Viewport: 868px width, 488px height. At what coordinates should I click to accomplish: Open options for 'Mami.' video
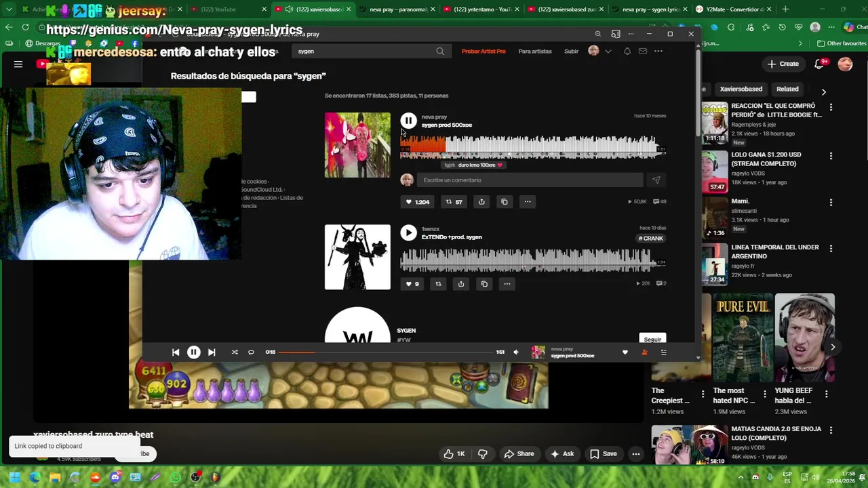coord(831,203)
